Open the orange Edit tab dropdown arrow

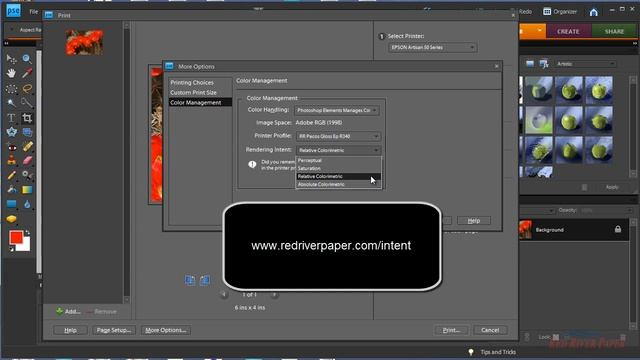(x=540, y=31)
